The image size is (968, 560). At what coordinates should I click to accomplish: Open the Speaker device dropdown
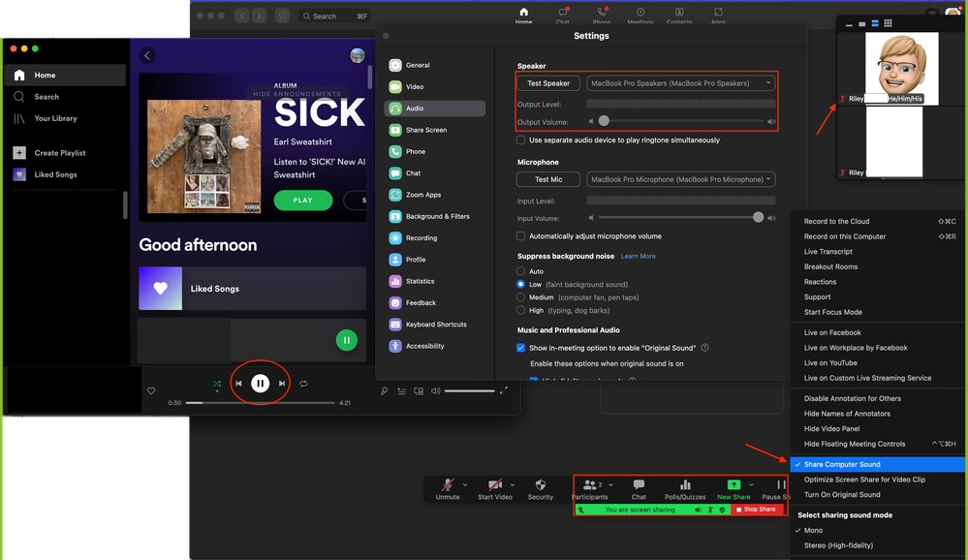[x=682, y=83]
